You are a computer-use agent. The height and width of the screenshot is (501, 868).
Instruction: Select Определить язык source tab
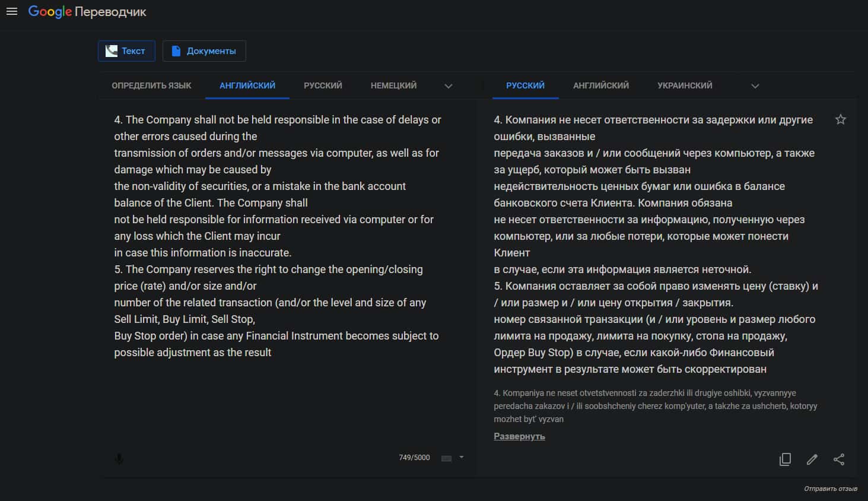click(151, 85)
